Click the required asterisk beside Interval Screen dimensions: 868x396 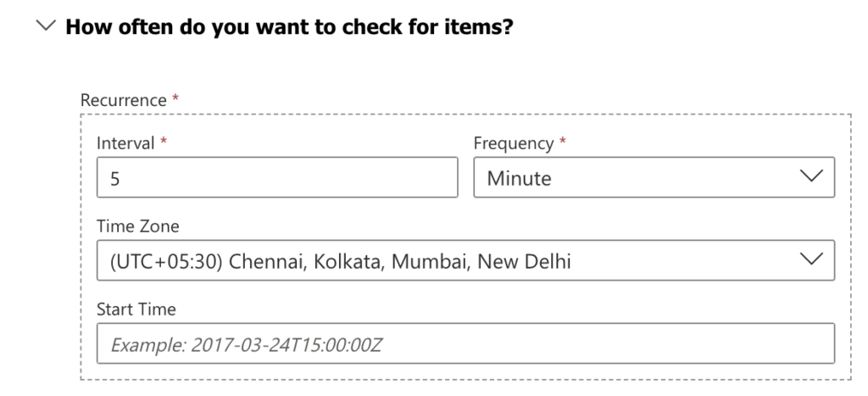point(164,141)
